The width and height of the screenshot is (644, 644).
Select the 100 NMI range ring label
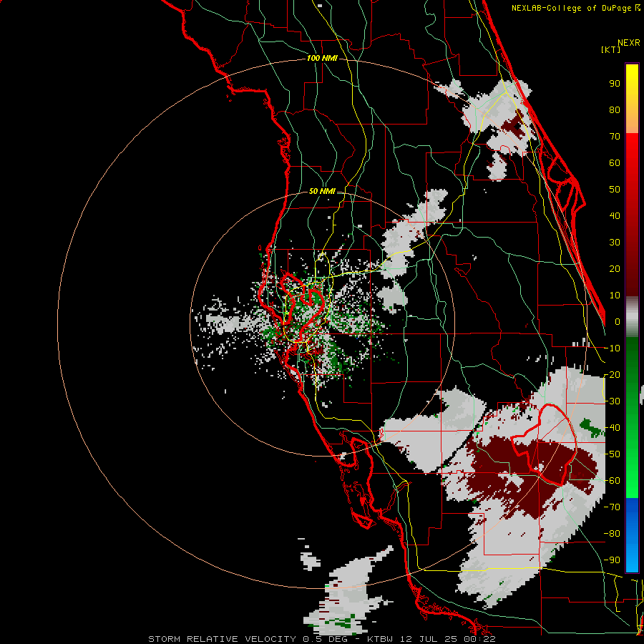coord(322,59)
